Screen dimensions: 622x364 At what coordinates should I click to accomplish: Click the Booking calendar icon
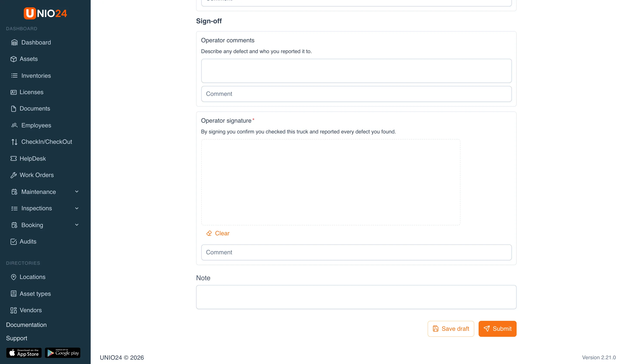14,225
